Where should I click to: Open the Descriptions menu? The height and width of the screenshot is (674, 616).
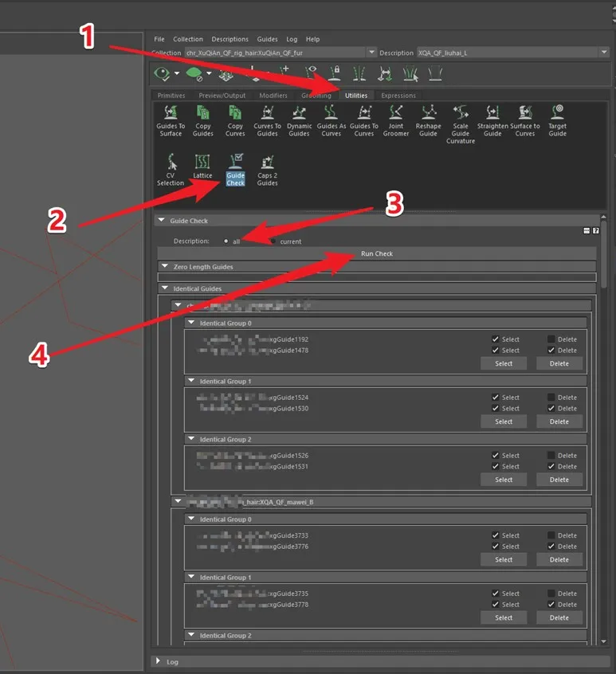230,39
